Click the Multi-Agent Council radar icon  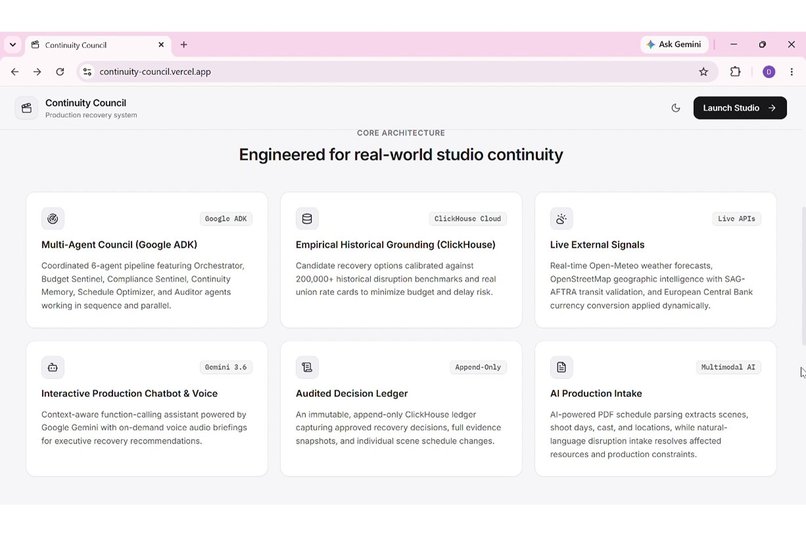(x=52, y=219)
